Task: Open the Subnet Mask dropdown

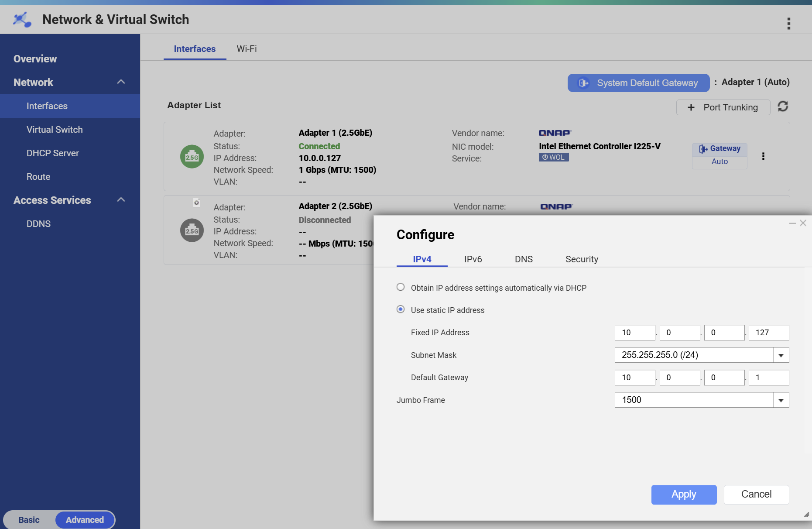Action: 781,355
